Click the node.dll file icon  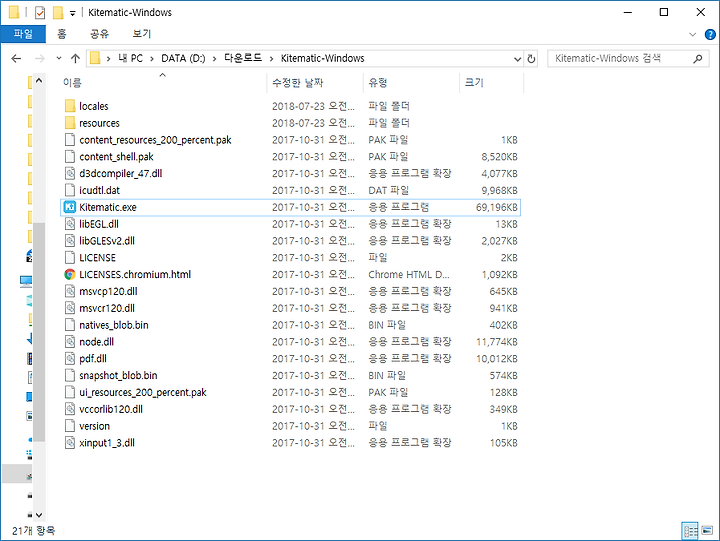point(70,342)
